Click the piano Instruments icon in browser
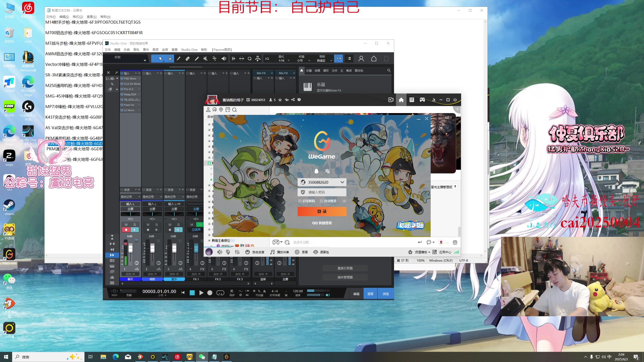The height and width of the screenshot is (362, 644). (308, 87)
